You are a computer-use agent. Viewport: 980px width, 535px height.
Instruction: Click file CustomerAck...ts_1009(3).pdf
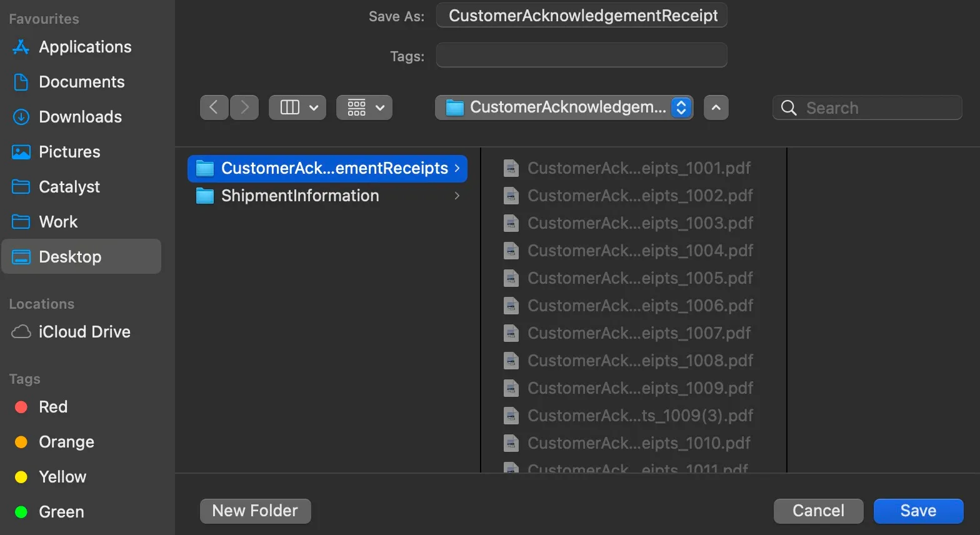[634, 416]
